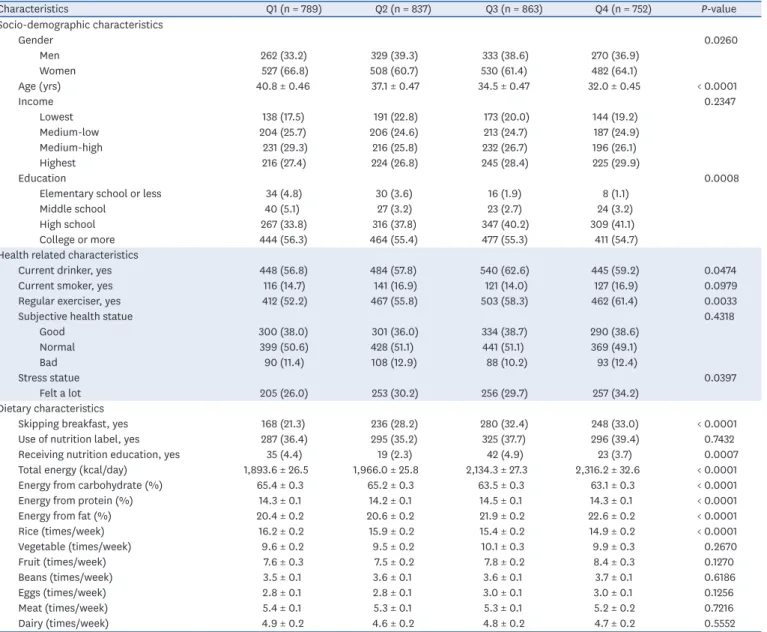Click the 'P-value' column header

[719, 9]
